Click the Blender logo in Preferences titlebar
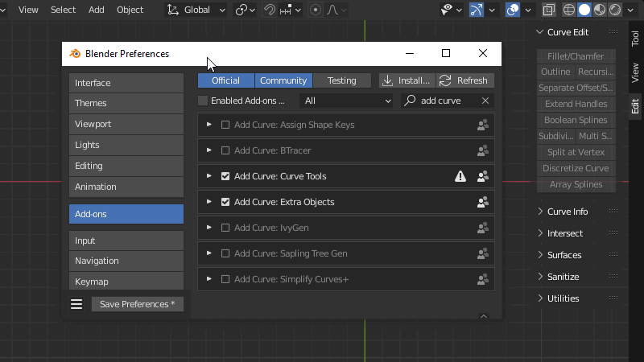 pyautogui.click(x=75, y=54)
